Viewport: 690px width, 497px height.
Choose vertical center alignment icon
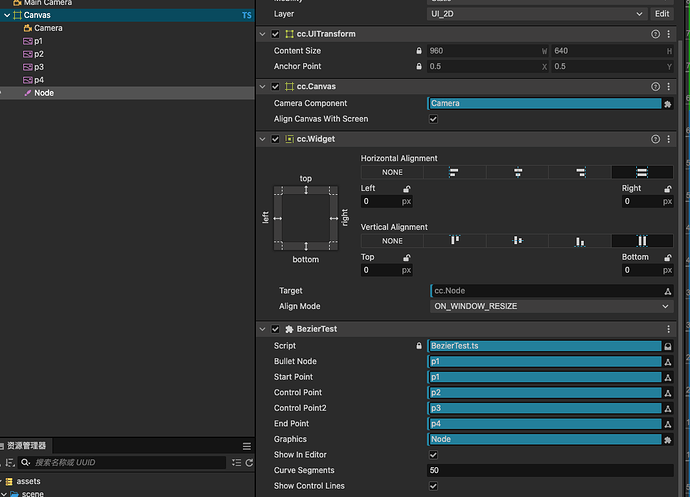pos(518,241)
